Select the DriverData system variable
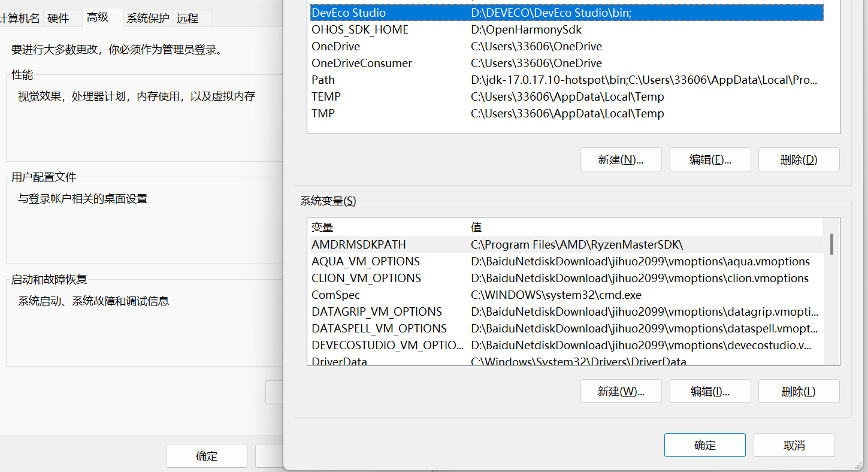The image size is (868, 472). (x=565, y=360)
